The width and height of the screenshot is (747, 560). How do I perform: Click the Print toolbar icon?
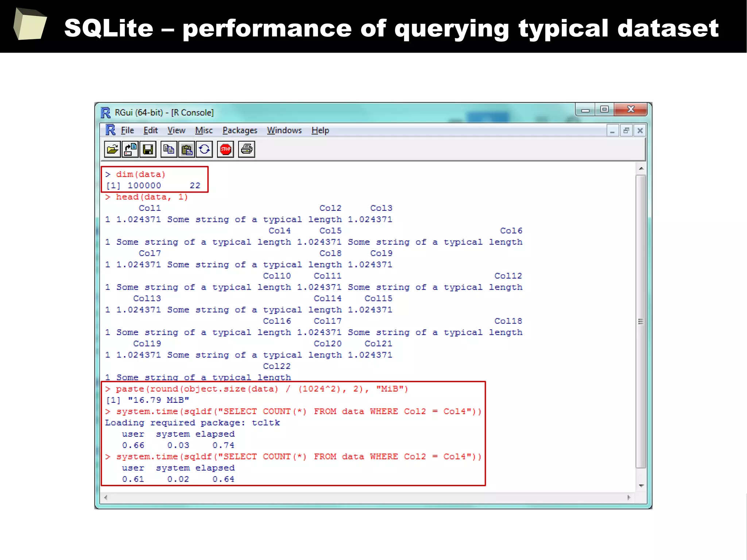(247, 149)
